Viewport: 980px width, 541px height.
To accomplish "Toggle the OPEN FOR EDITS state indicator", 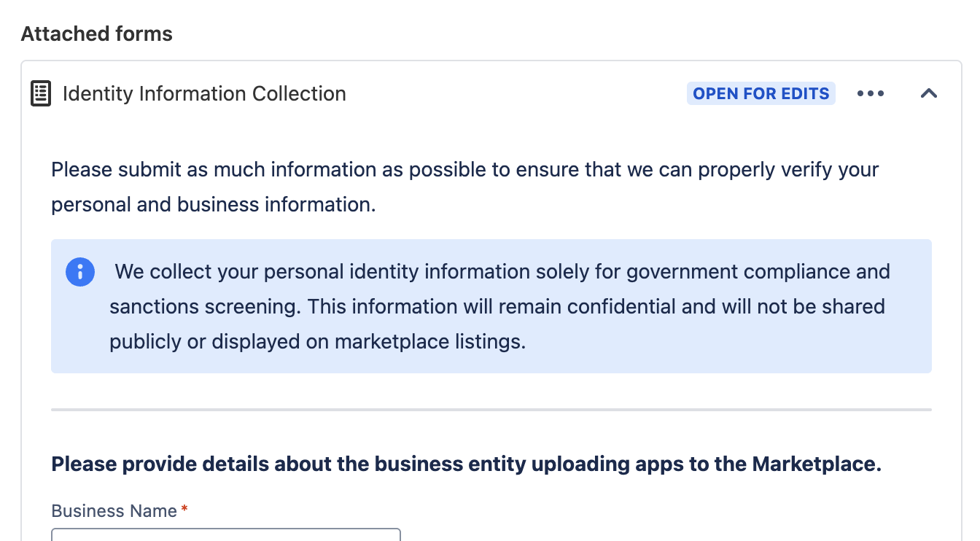I will [x=761, y=93].
